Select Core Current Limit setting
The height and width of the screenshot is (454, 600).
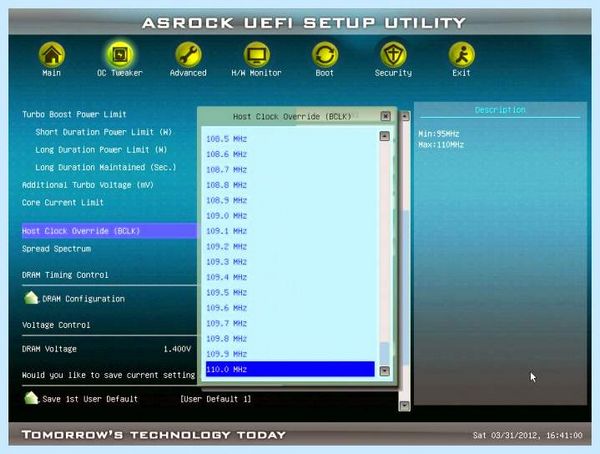click(63, 203)
